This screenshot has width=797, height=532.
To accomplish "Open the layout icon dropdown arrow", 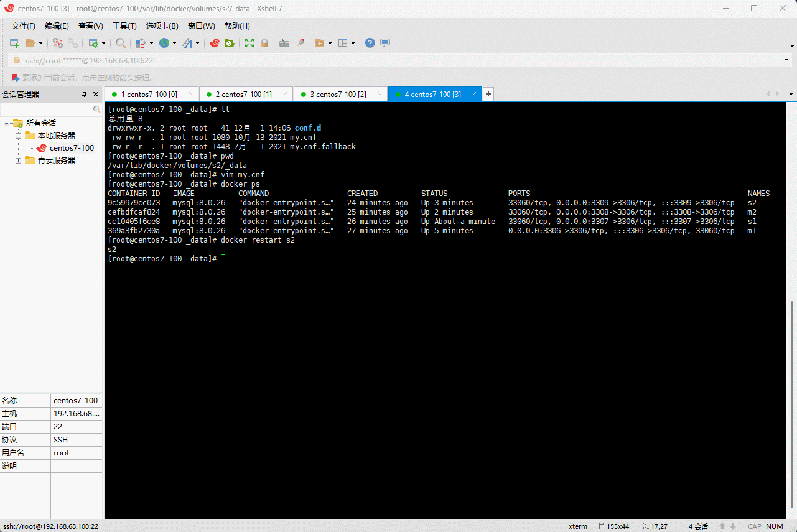I will tap(353, 43).
